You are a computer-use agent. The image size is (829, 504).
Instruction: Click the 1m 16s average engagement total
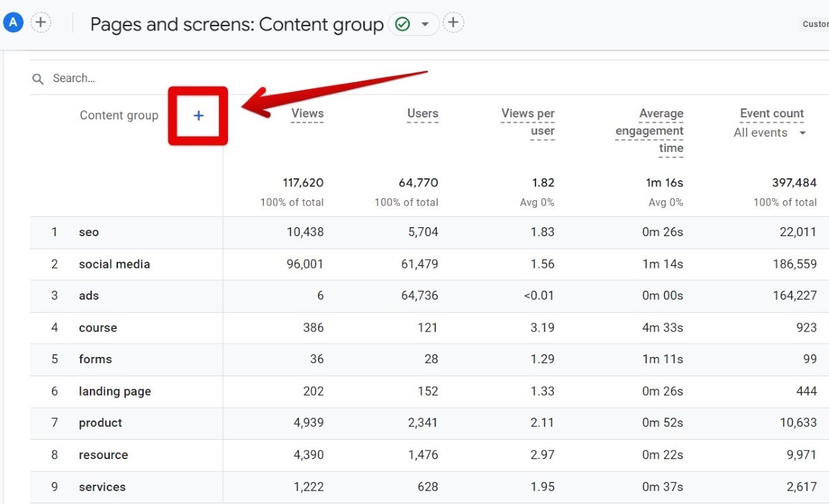pos(665,183)
